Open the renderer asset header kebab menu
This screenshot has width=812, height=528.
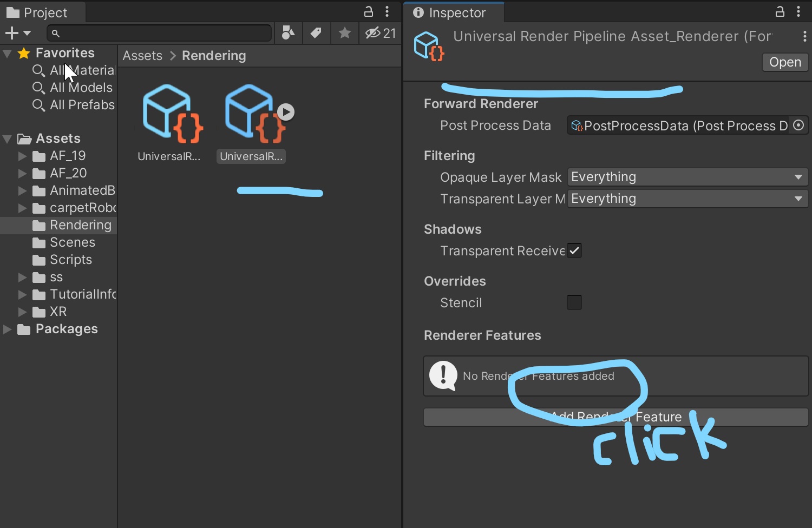coord(804,36)
